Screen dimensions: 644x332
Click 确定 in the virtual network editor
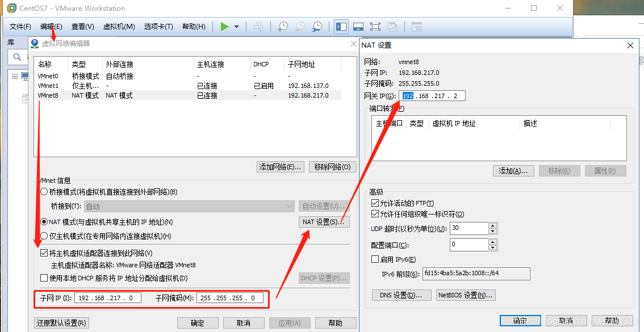pos(197,323)
